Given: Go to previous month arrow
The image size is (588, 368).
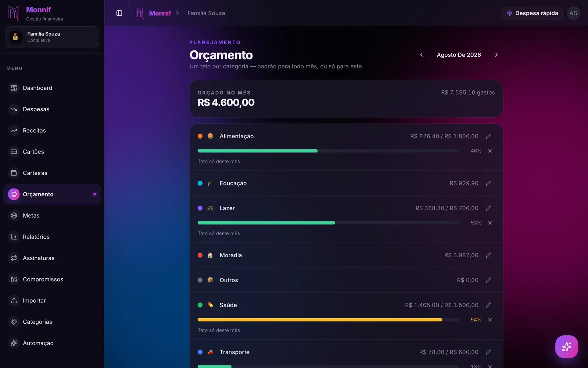Looking at the screenshot, I should pos(422,55).
